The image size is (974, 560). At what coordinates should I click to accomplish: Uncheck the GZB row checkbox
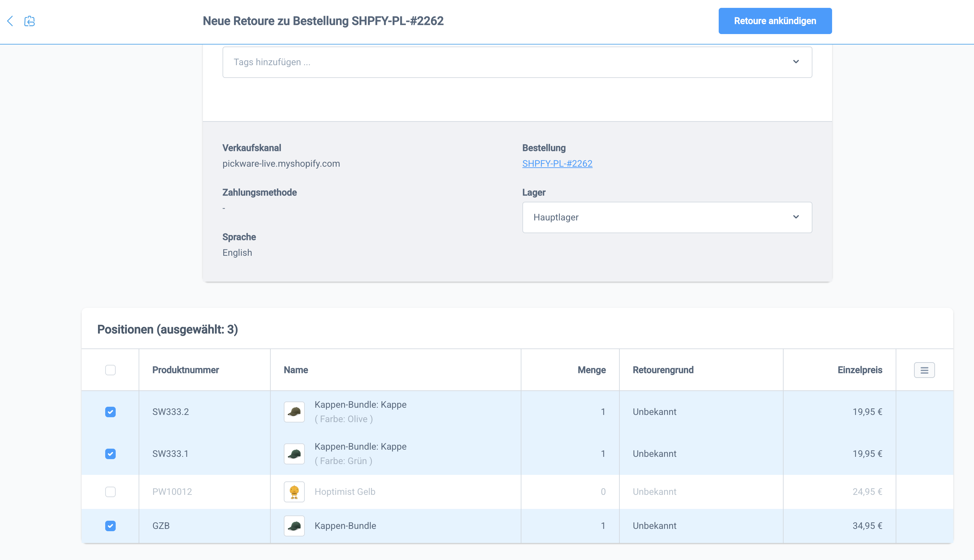[110, 526]
